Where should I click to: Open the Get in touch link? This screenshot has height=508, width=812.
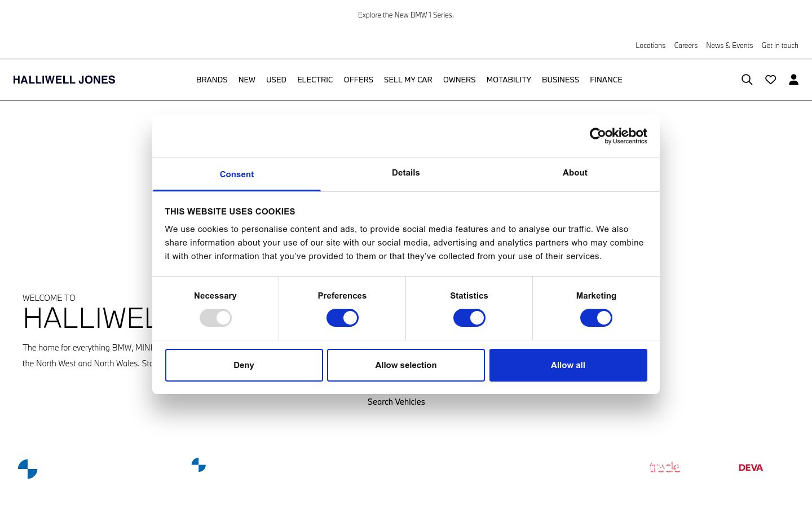(x=780, y=46)
